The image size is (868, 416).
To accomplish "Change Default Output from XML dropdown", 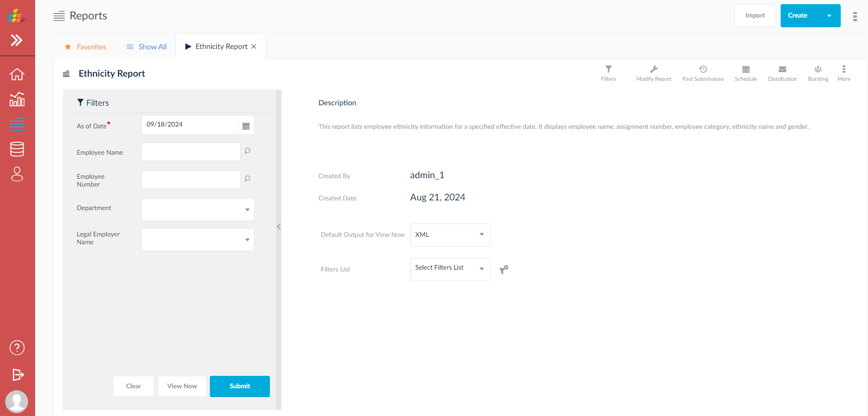I will tap(450, 235).
